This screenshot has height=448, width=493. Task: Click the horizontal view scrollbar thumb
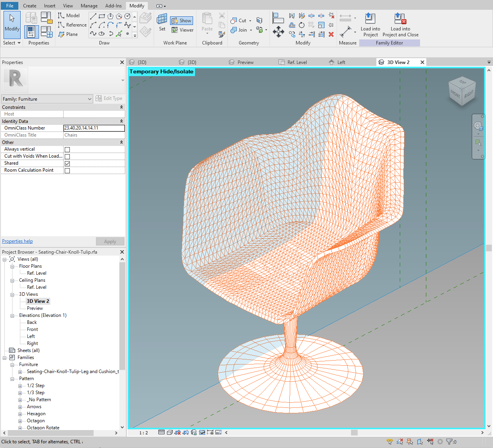[354, 432]
